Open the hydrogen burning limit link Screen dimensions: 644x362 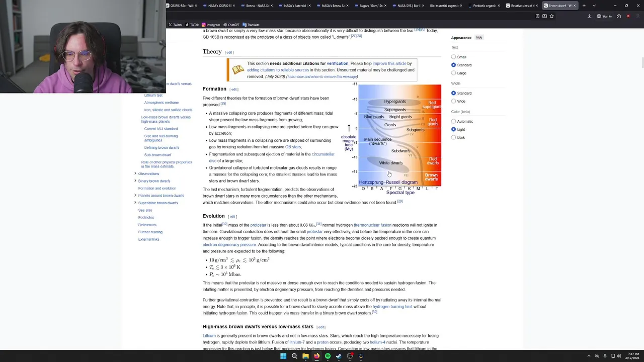coord(392,307)
